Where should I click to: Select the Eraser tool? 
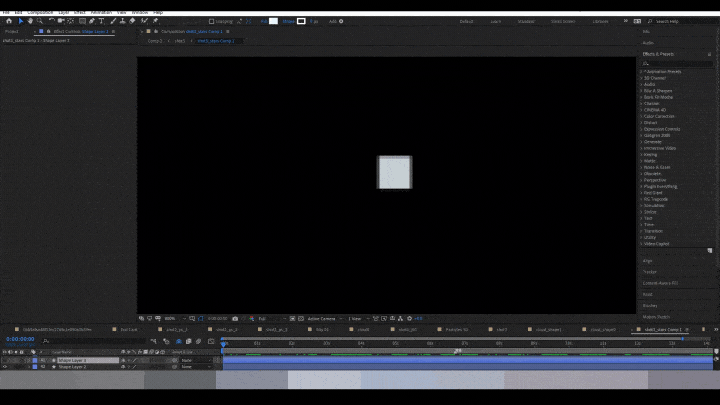pos(132,21)
